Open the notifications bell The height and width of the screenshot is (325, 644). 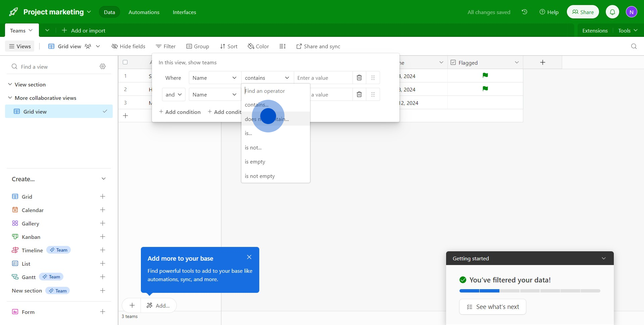coord(612,12)
